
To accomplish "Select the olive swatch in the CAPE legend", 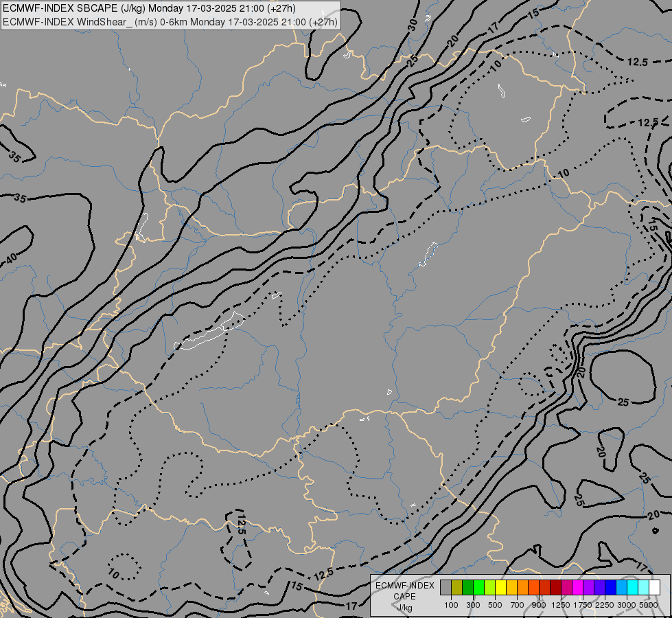I will [x=457, y=587].
